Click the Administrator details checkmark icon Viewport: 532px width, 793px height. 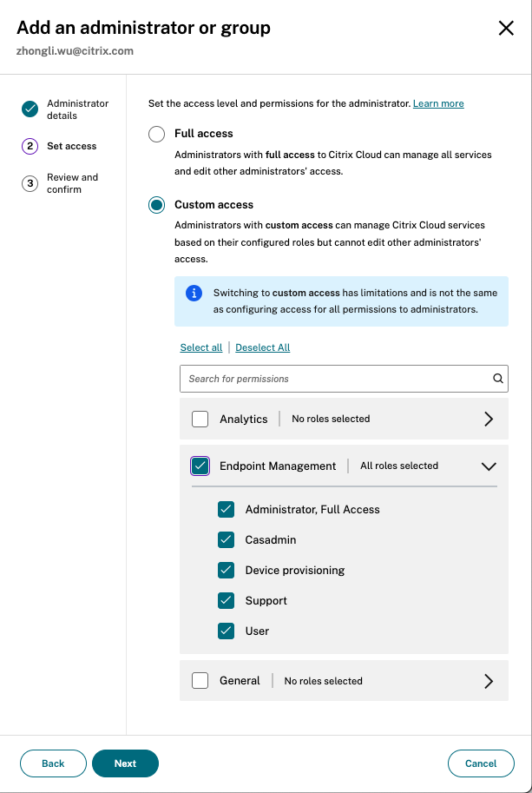[x=30, y=109]
